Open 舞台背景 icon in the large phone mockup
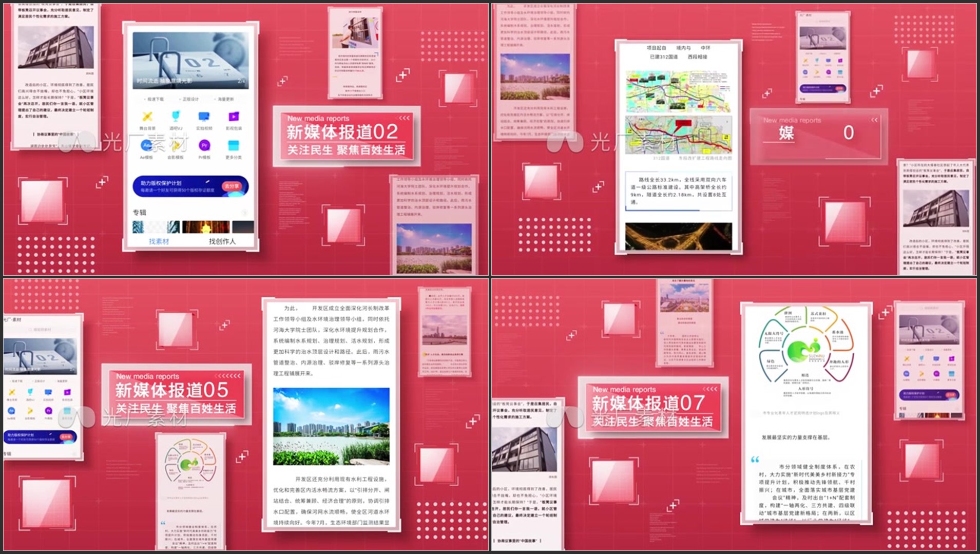This screenshot has height=554, width=980. (147, 117)
